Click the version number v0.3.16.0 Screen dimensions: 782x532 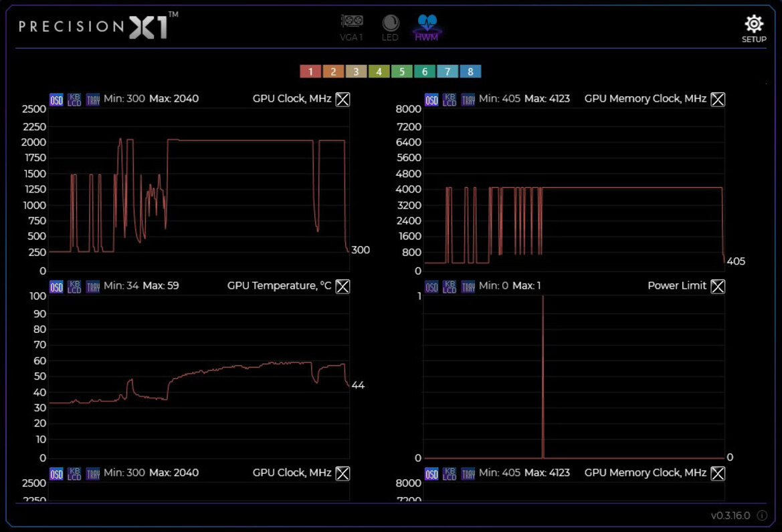tap(730, 515)
